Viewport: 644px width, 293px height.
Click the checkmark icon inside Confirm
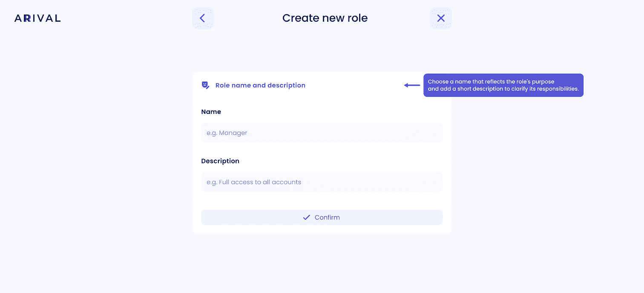[x=307, y=218]
